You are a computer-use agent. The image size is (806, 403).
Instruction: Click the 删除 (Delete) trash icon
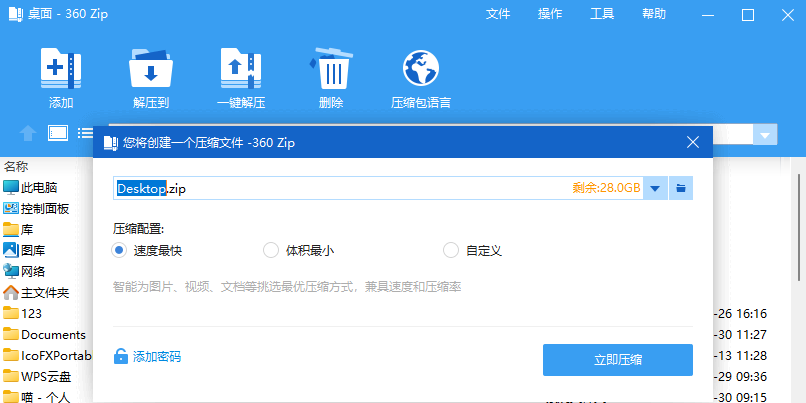[331, 68]
